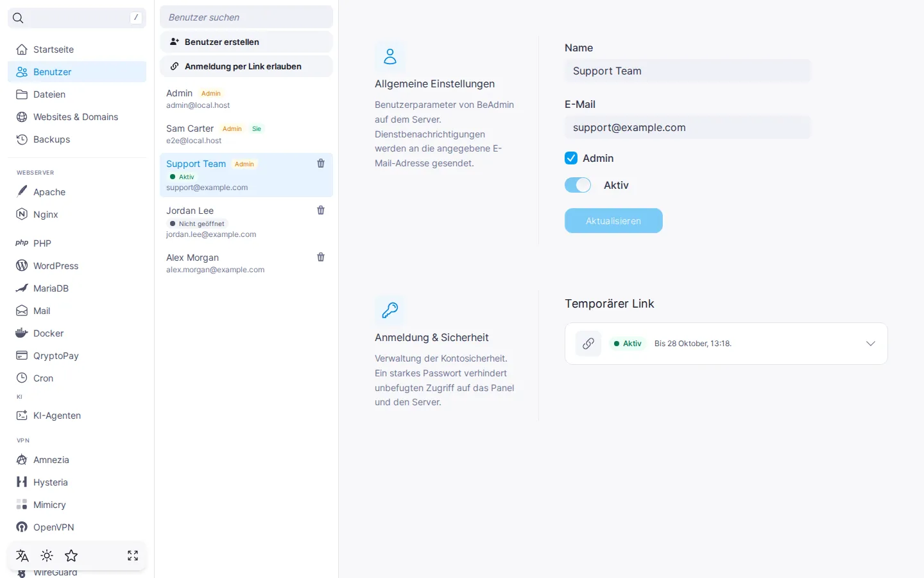
Task: Open Websites & Domains
Action: [77, 117]
